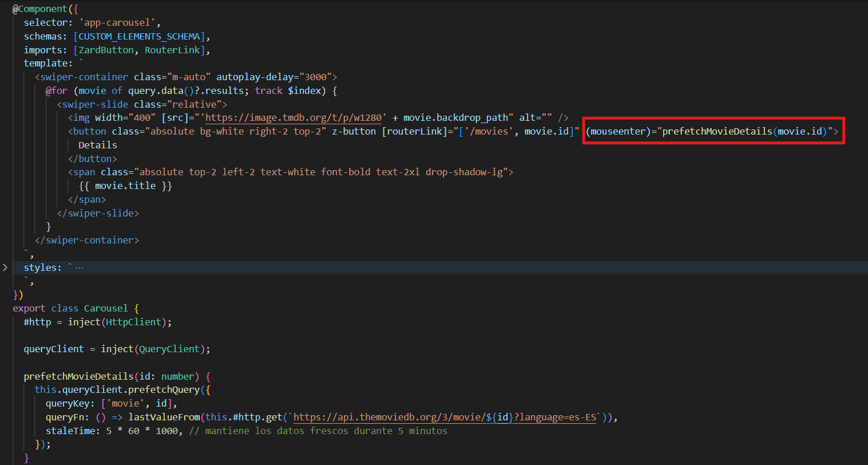868x465 pixels.
Task: Click RouterLink in the imports array
Action: 172,50
